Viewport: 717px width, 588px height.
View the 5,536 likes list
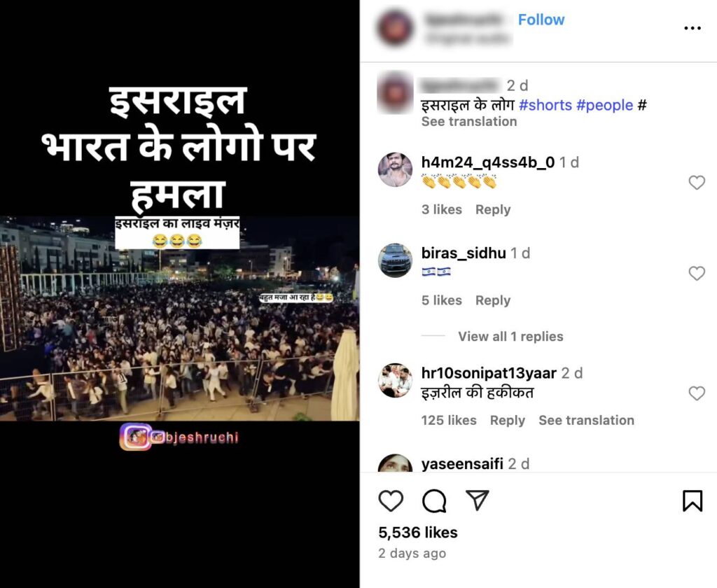[418, 532]
